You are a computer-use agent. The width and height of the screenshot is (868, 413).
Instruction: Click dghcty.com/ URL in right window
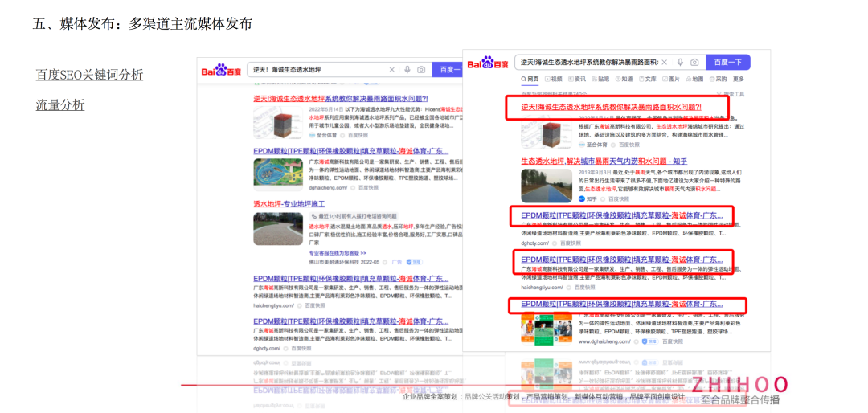point(534,243)
